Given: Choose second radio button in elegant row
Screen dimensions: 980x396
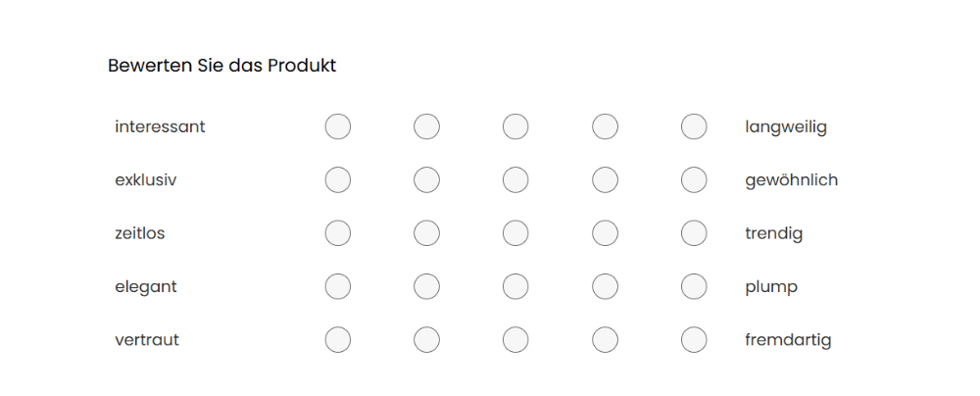Looking at the screenshot, I should point(426,287).
